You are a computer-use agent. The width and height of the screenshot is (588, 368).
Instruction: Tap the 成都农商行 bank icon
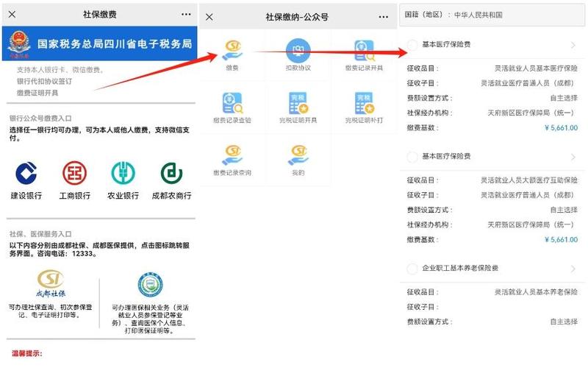pyautogui.click(x=172, y=173)
